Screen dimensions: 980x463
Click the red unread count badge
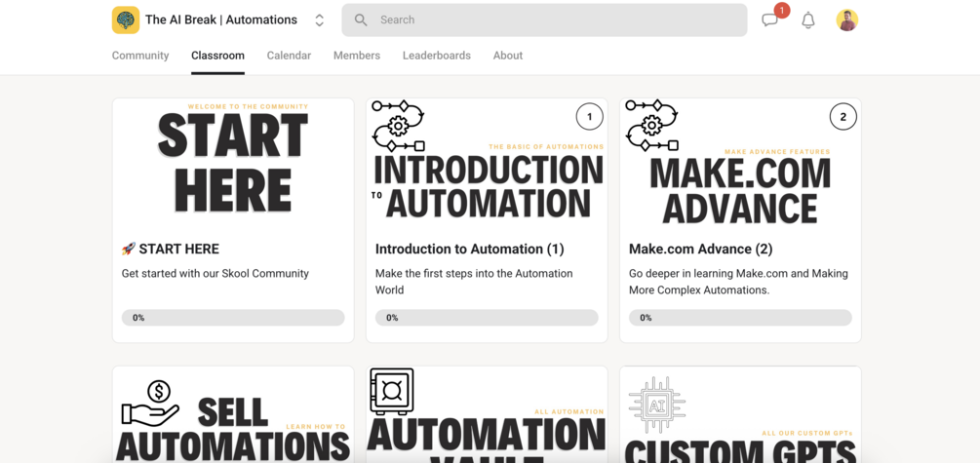point(782,10)
